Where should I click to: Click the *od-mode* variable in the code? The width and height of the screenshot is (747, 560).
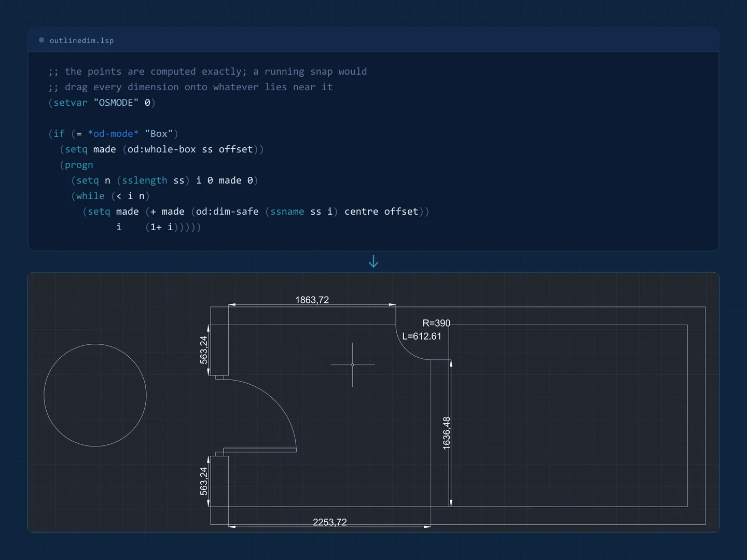point(113,134)
